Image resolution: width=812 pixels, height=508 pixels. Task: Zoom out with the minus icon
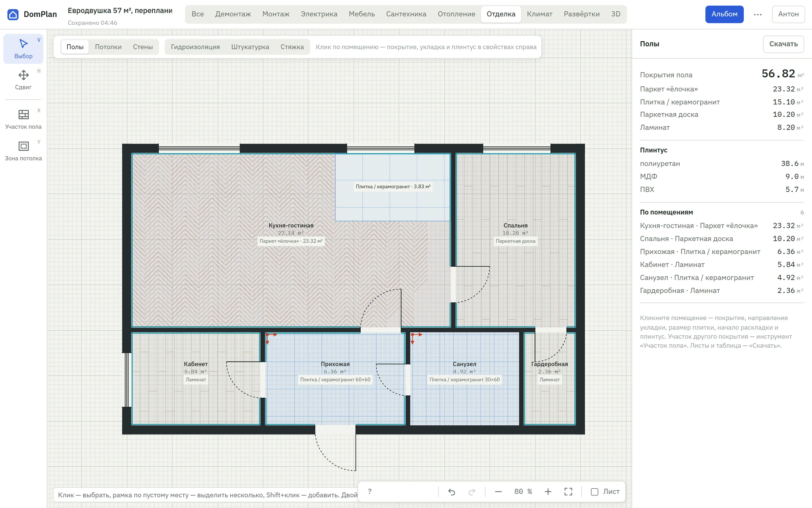[x=498, y=491]
